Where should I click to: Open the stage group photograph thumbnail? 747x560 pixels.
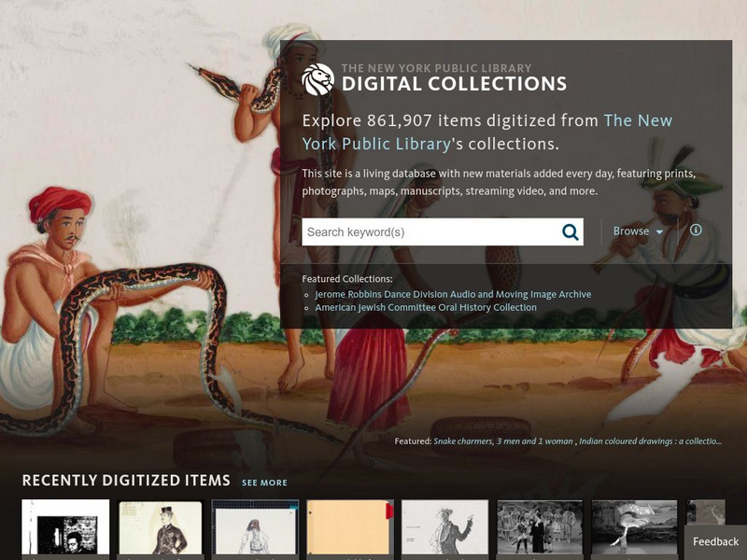[540, 527]
